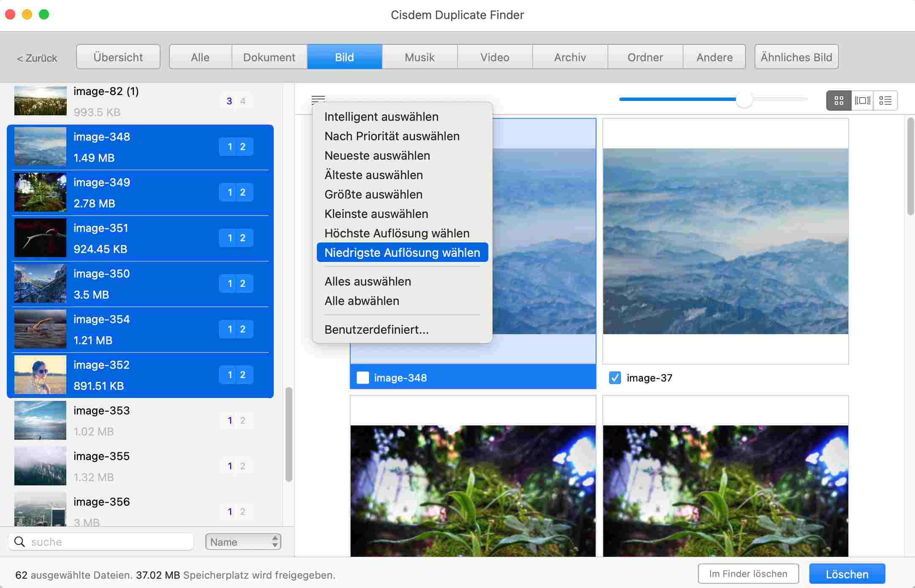The width and height of the screenshot is (915, 588).
Task: Uncheck the image-37 checkbox
Action: pyautogui.click(x=615, y=378)
